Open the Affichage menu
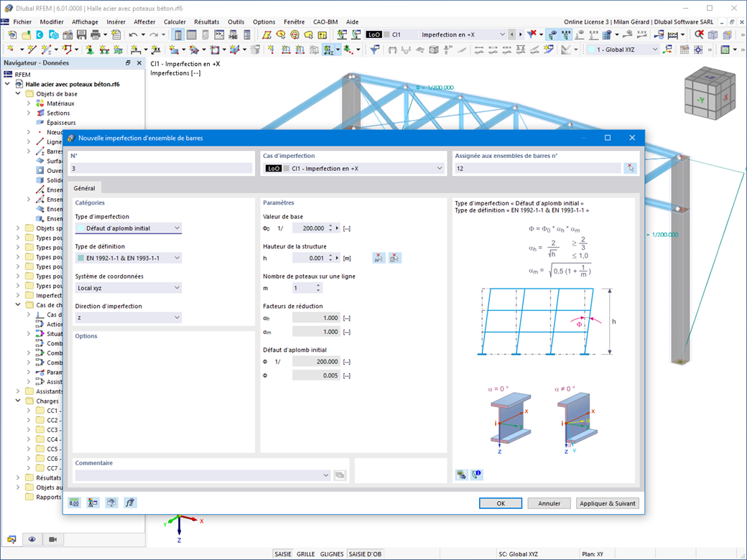 (x=85, y=22)
